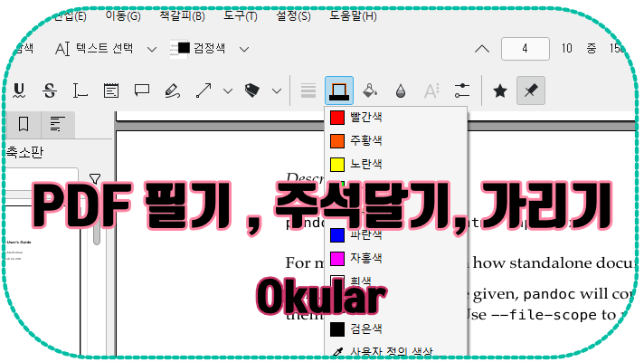
Task: Click the annotation color button
Action: click(339, 90)
